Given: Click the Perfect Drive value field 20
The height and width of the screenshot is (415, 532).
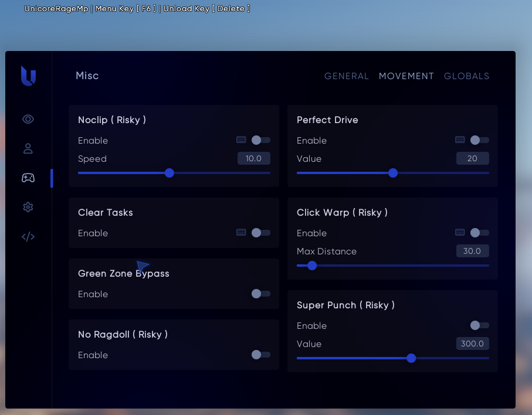Looking at the screenshot, I should tap(473, 158).
